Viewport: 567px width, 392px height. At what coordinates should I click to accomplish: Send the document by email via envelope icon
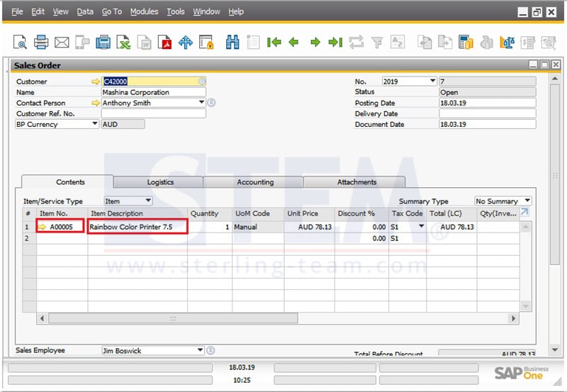tap(62, 43)
